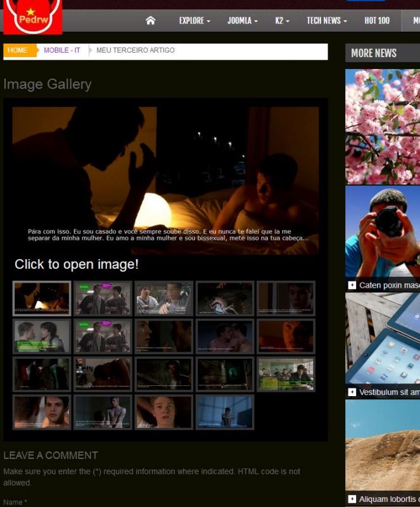
Task: Select thumbnail with dark red curtain scene
Action: 42,374
